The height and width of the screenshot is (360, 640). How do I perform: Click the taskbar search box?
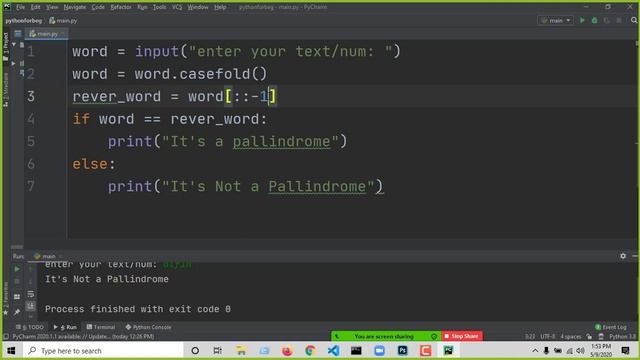[102, 351]
